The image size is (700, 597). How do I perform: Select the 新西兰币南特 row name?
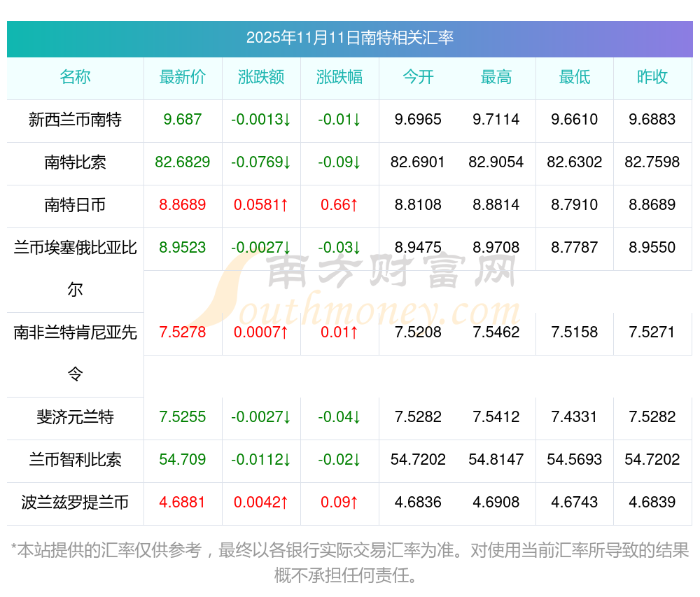click(75, 120)
